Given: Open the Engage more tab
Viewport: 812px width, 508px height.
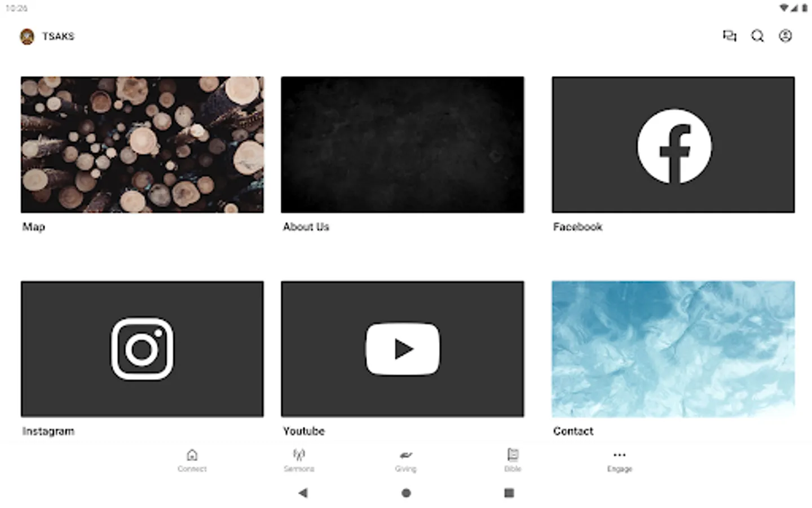Looking at the screenshot, I should [620, 461].
